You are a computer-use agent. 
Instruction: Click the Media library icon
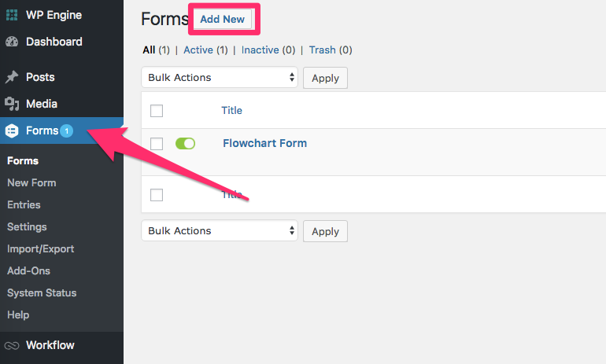[x=13, y=104]
